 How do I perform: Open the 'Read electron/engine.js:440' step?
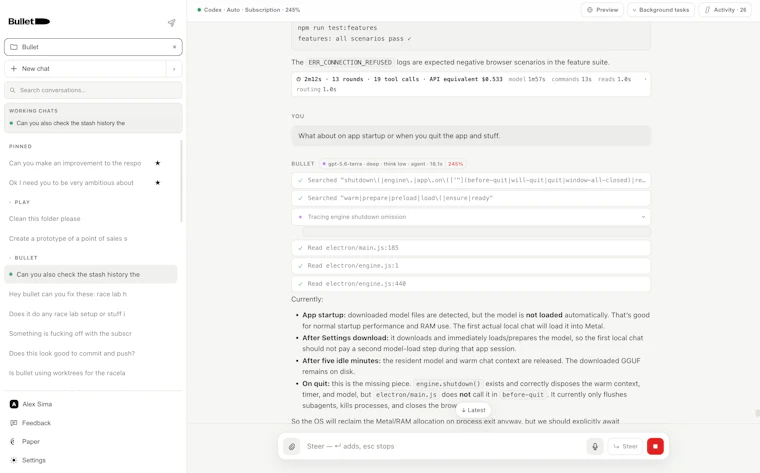[x=471, y=284]
